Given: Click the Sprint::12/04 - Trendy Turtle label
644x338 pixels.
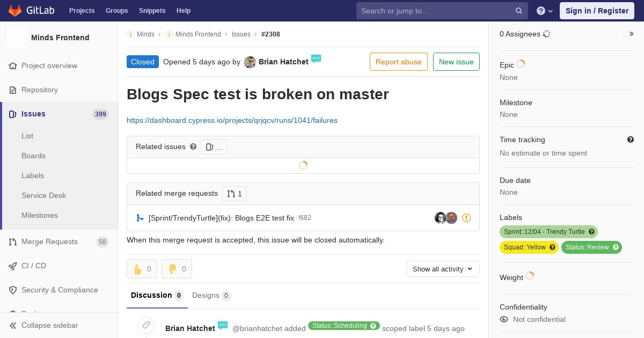Looking at the screenshot, I should point(548,232).
